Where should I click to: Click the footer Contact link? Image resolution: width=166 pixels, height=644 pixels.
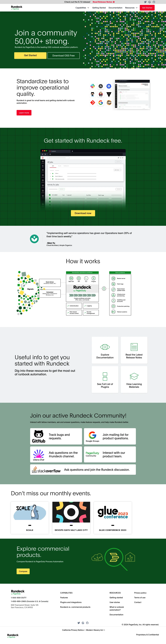click(x=138, y=602)
